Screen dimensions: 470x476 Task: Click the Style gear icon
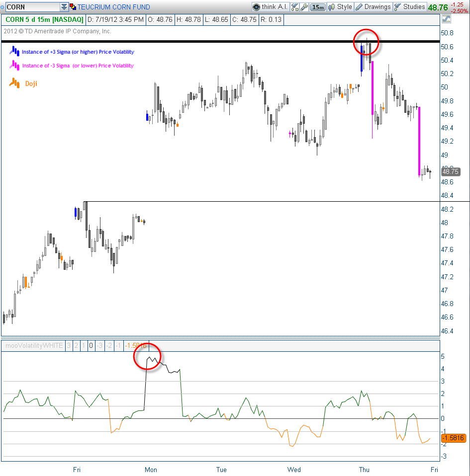pos(331,7)
